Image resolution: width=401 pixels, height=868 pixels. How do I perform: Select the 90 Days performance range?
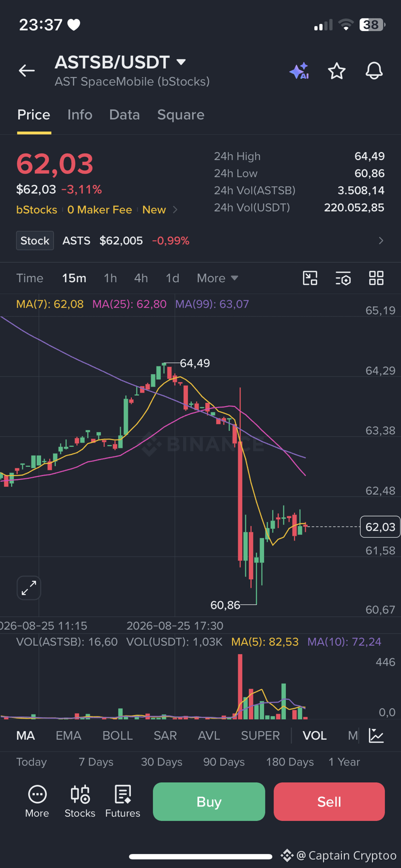click(x=224, y=762)
